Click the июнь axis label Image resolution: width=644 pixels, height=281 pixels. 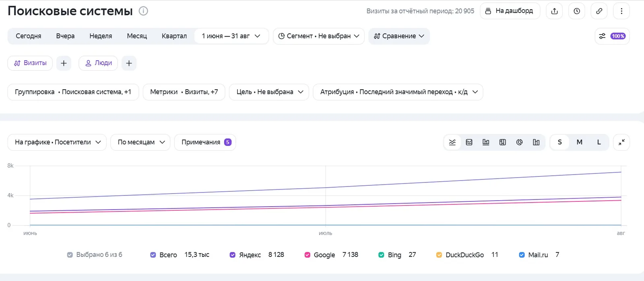tap(30, 233)
